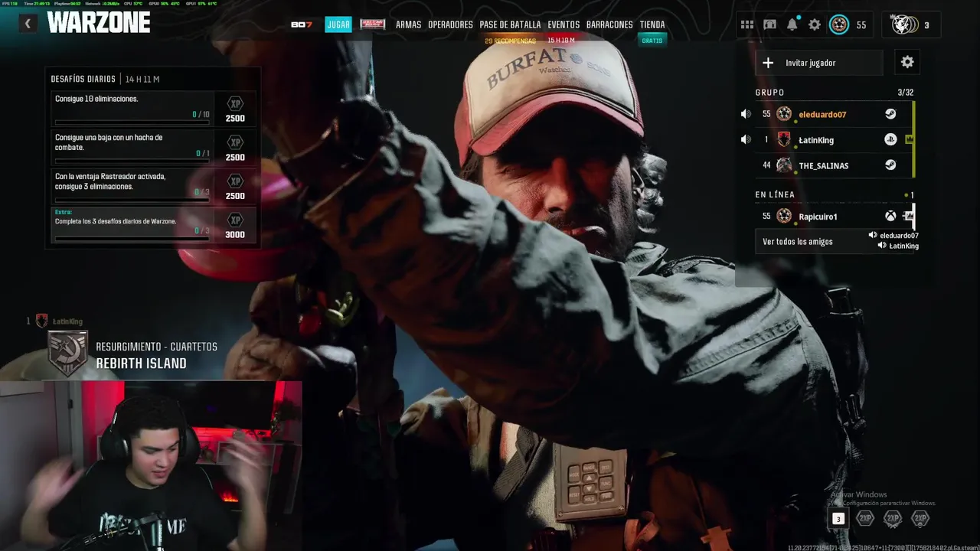Open the EVENTOS tab
This screenshot has width=980, height=551.
pyautogui.click(x=563, y=24)
